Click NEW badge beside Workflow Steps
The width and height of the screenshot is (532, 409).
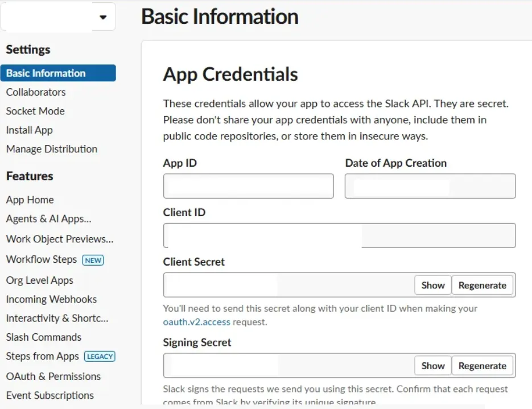tap(93, 260)
